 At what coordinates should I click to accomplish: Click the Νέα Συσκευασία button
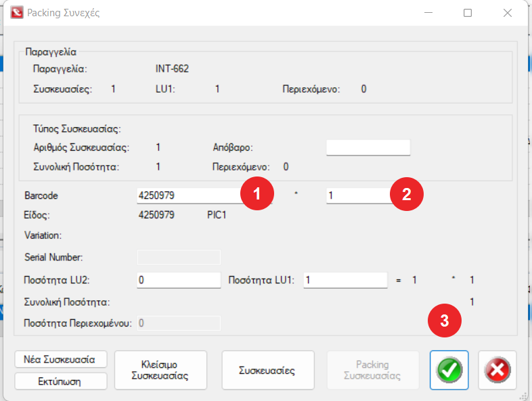(61, 359)
